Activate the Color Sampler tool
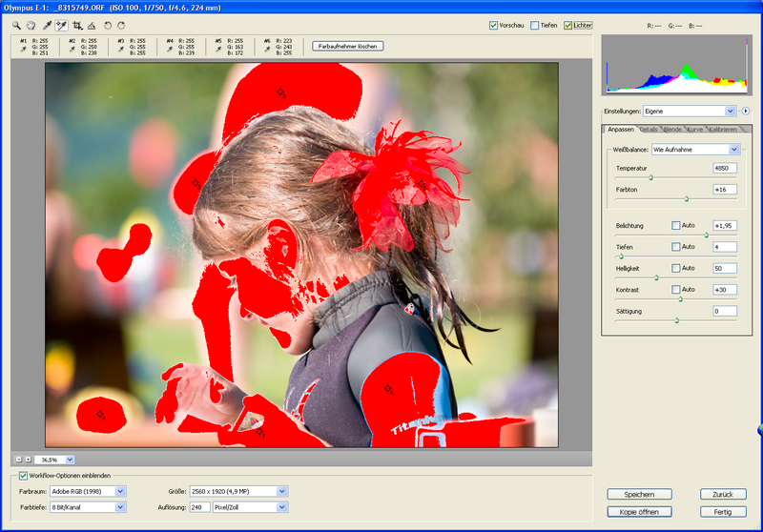Image resolution: width=763 pixels, height=532 pixels. (x=62, y=25)
